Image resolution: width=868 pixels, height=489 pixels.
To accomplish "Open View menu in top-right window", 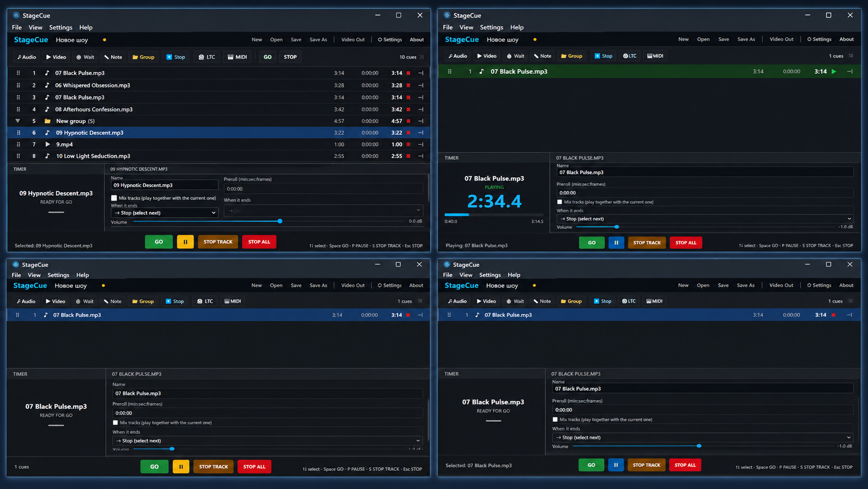I will [466, 28].
